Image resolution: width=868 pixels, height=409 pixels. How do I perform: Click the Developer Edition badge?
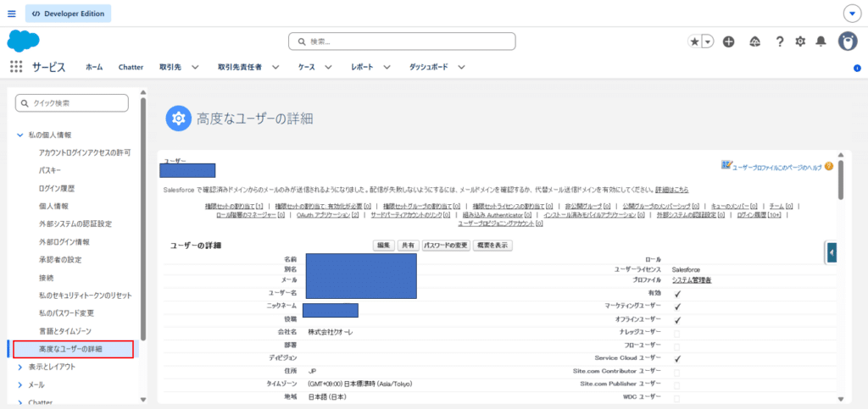68,14
